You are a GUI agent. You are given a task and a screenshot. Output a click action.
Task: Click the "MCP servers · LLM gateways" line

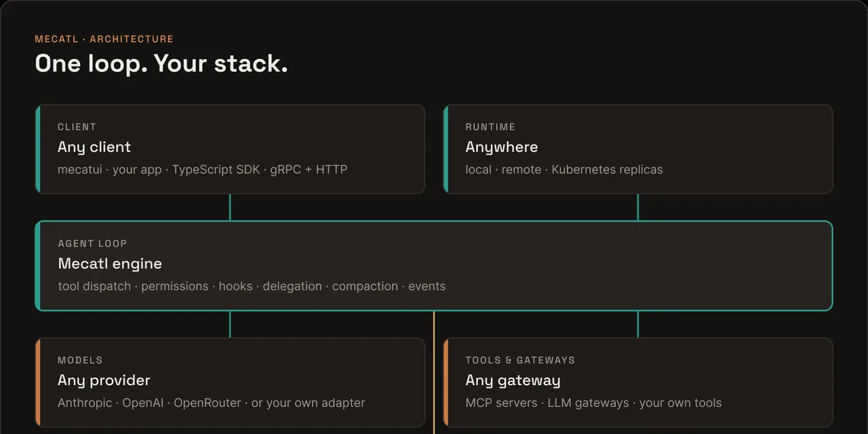(x=593, y=403)
